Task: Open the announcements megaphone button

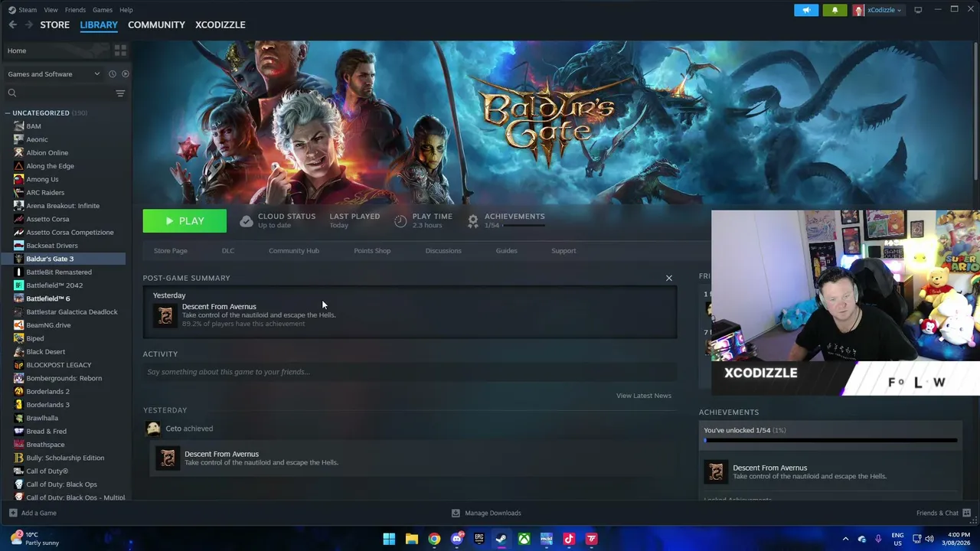Action: (x=806, y=10)
